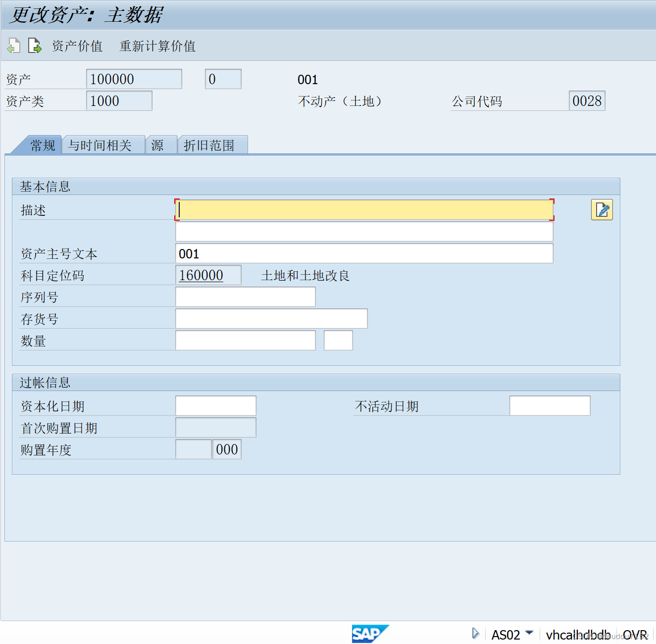Image resolution: width=656 pixels, height=644 pixels.
Task: Click the SAP logo in the status bar
Action: tap(370, 634)
